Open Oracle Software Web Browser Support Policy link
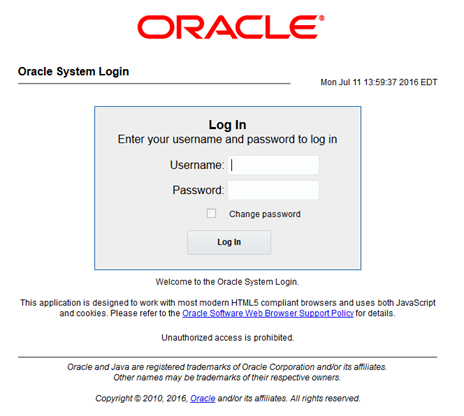Image resolution: width=464 pixels, height=416 pixels. [268, 313]
